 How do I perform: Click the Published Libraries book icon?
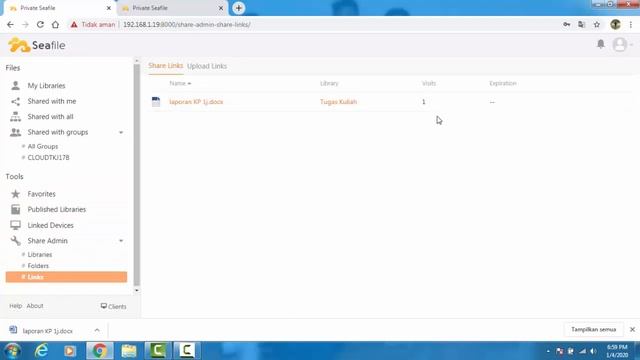coord(16,209)
